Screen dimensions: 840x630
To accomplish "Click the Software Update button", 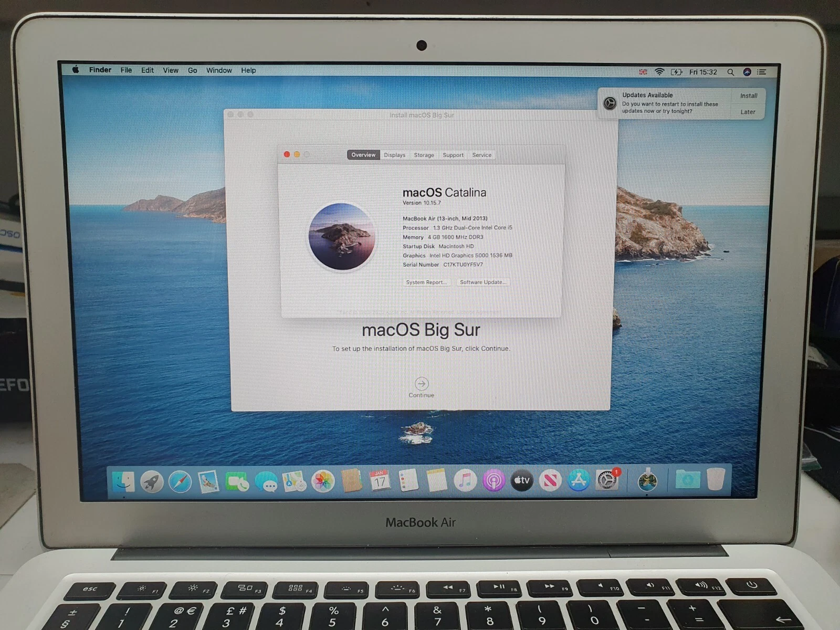I will click(x=483, y=282).
